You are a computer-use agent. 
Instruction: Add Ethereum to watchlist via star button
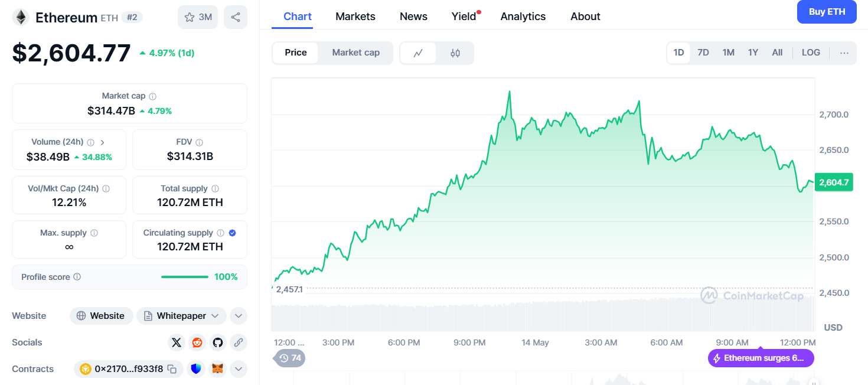coord(198,17)
